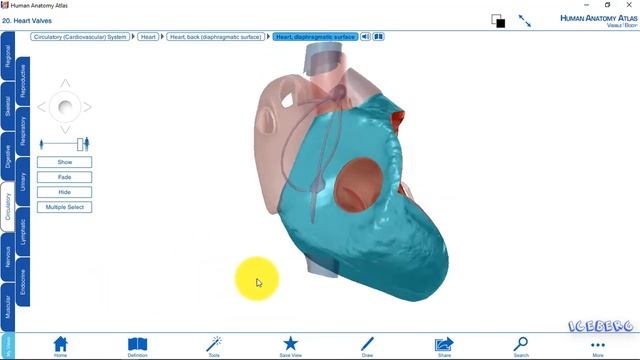Minimize the application window
Screen dimensions: 640x360
(587, 5)
